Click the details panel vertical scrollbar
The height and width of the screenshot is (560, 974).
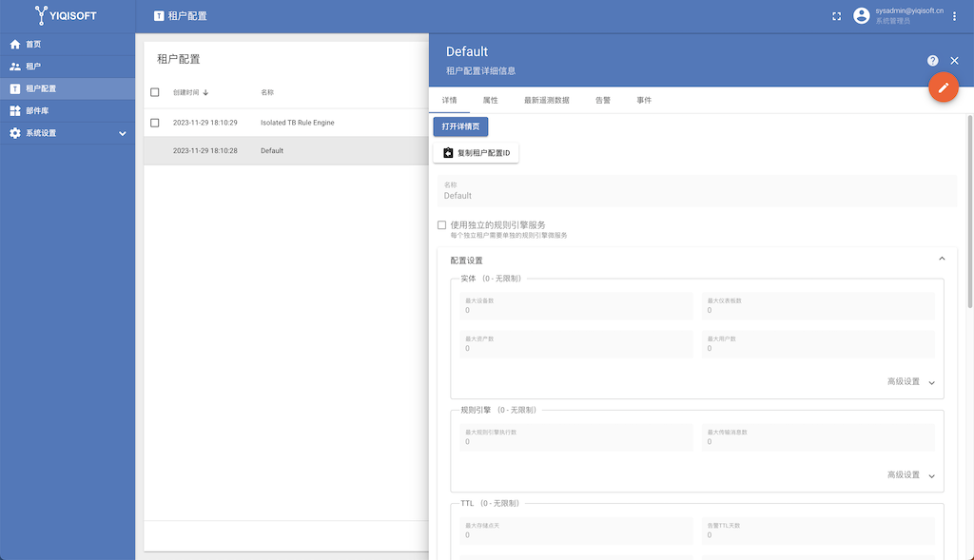970,211
